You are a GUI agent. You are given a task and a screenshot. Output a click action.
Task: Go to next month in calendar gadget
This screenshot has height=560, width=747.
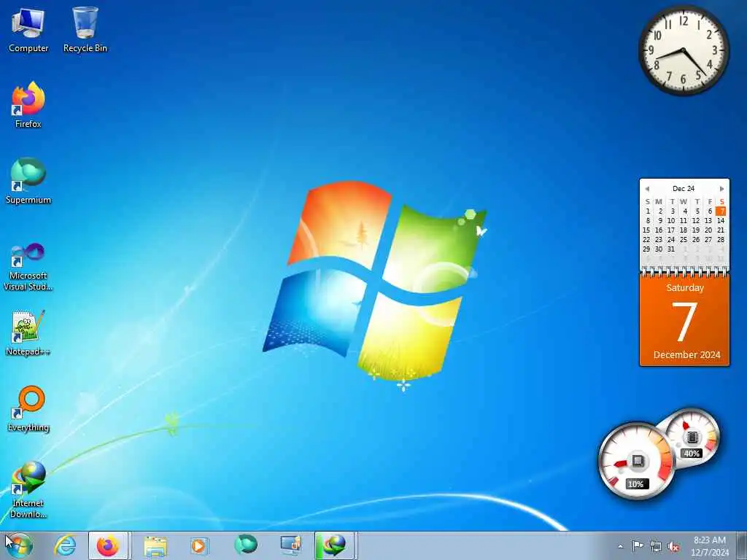click(x=721, y=189)
